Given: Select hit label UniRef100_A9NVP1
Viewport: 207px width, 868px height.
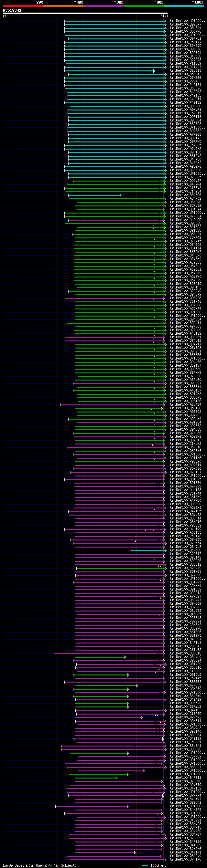Looking at the screenshot, I should [186, 110].
